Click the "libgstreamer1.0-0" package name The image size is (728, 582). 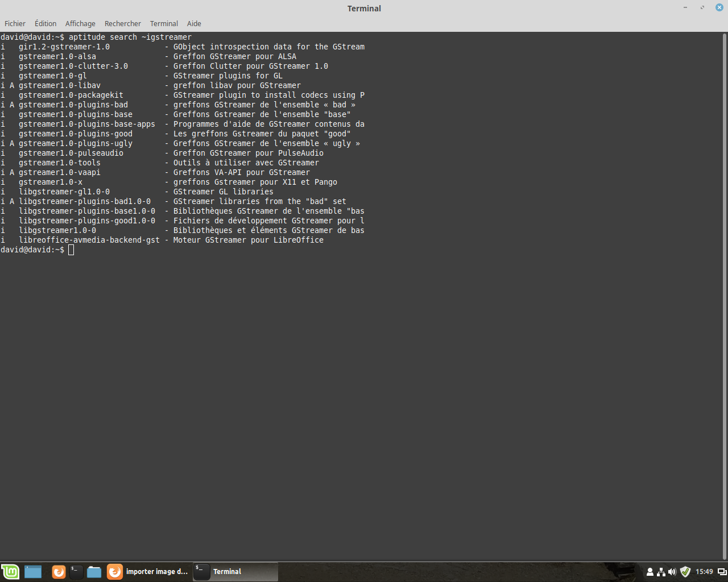[57, 230]
